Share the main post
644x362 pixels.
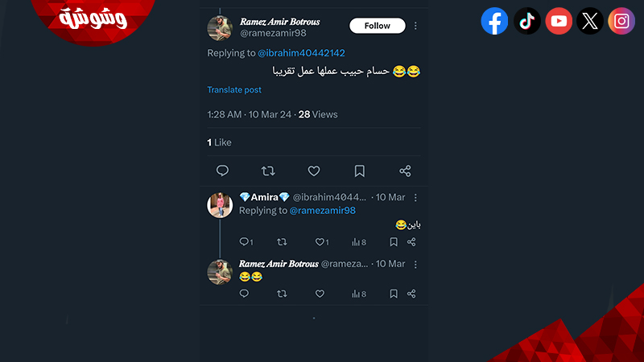coord(405,171)
